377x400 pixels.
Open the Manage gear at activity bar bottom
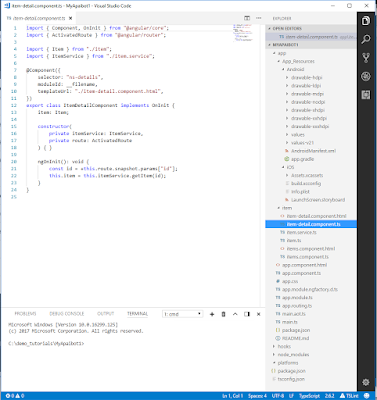click(x=366, y=382)
